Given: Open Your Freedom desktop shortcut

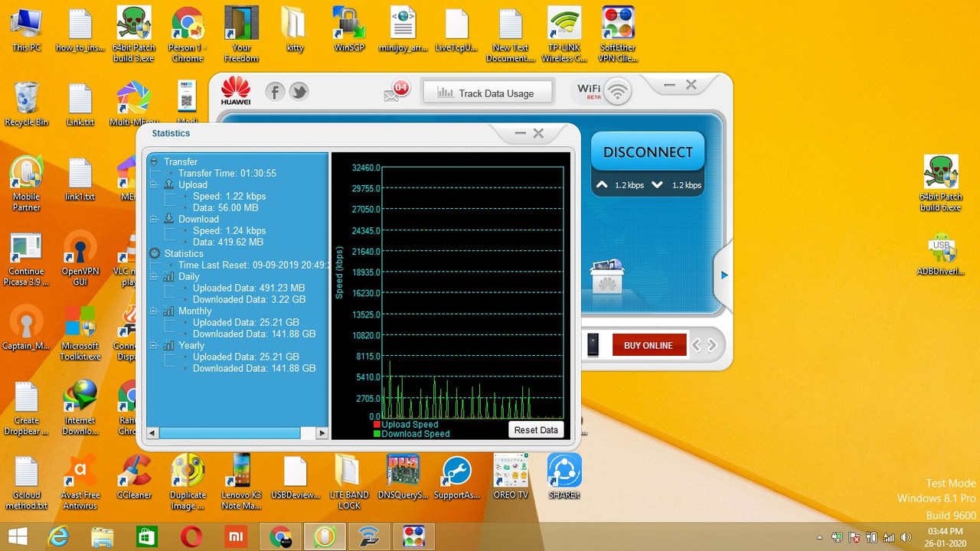Looking at the screenshot, I should coord(241,35).
